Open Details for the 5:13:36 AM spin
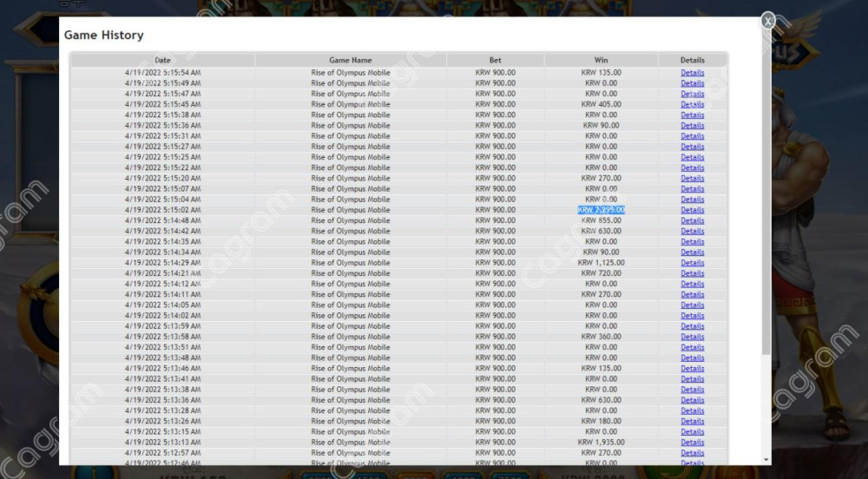868x479 pixels. coord(692,400)
